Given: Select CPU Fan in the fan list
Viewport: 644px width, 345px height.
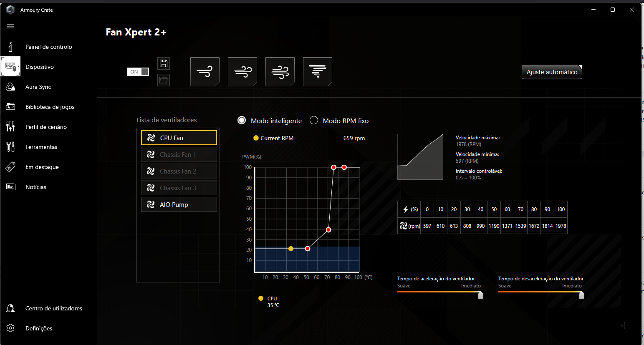Looking at the screenshot, I should coord(179,138).
